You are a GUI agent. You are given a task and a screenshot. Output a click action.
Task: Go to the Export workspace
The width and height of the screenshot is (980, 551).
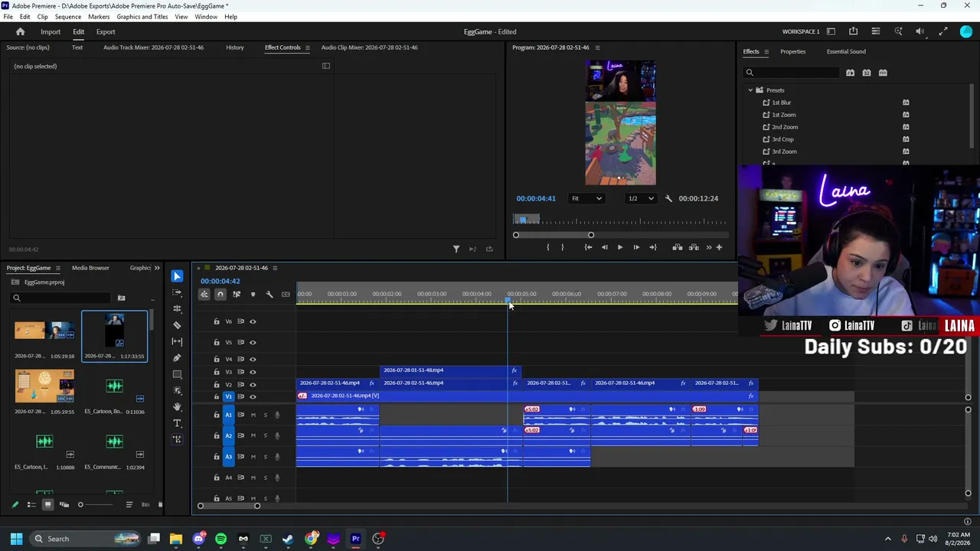click(106, 32)
